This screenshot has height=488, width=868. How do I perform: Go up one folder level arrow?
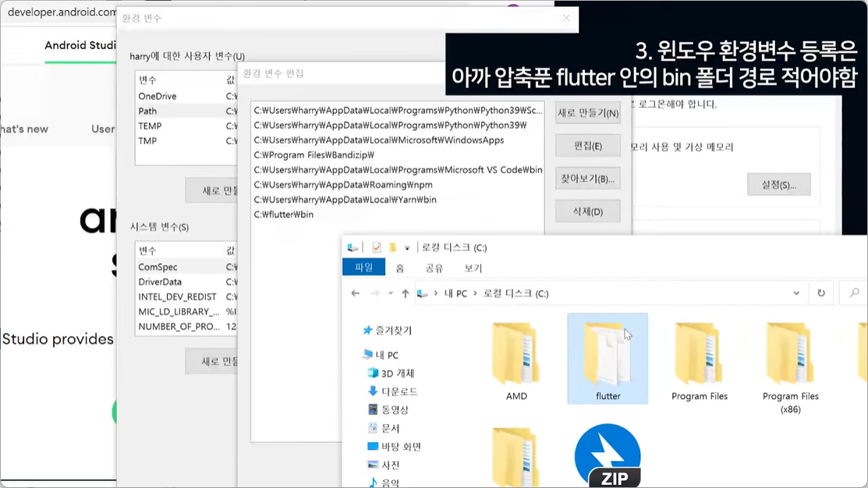406,293
